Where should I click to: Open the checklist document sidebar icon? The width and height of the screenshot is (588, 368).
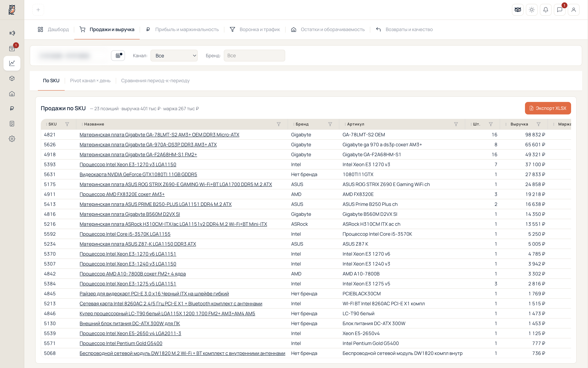(x=12, y=124)
